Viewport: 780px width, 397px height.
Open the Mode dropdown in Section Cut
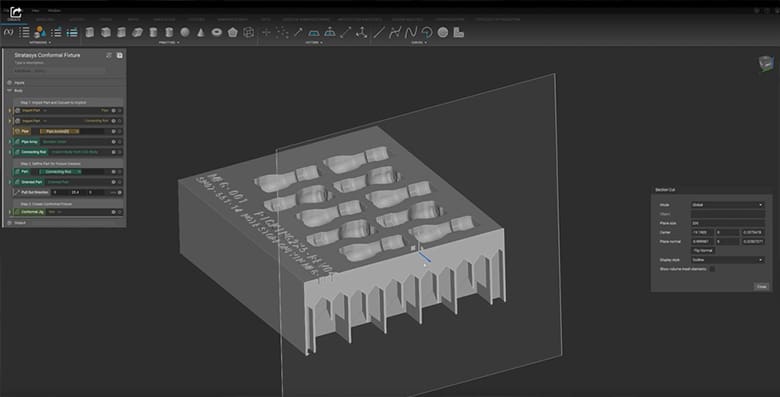[x=727, y=205]
